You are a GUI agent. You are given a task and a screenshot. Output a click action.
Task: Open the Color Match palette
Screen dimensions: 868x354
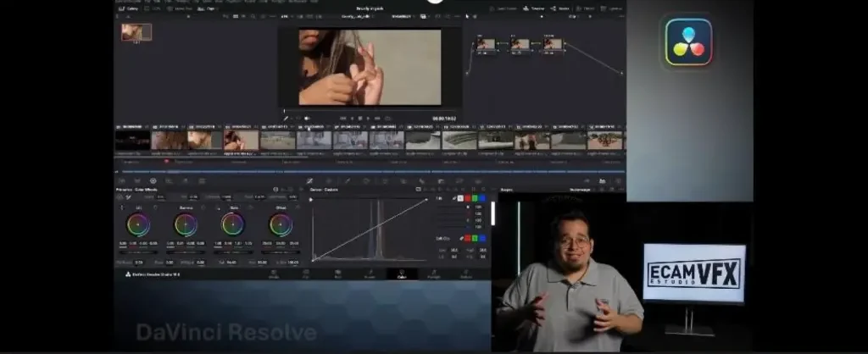pos(137,181)
